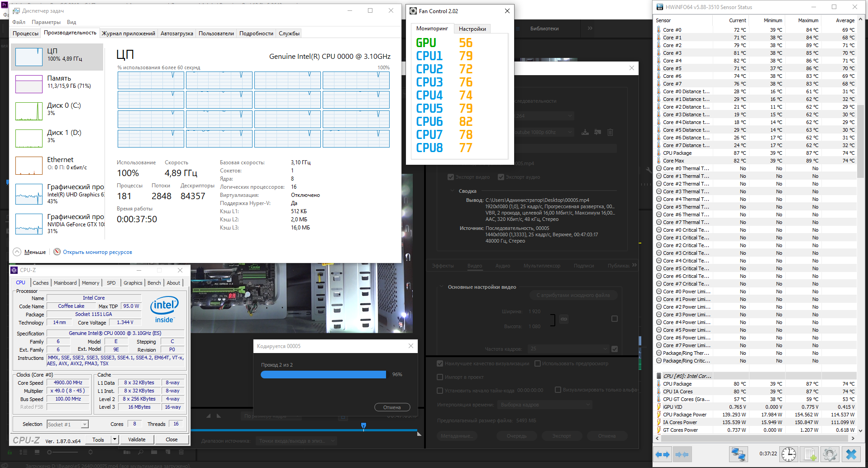Image resolution: width=868 pixels, height=468 pixels.
Task: Toggle the Импорт в проект checkbox
Action: pos(440,377)
